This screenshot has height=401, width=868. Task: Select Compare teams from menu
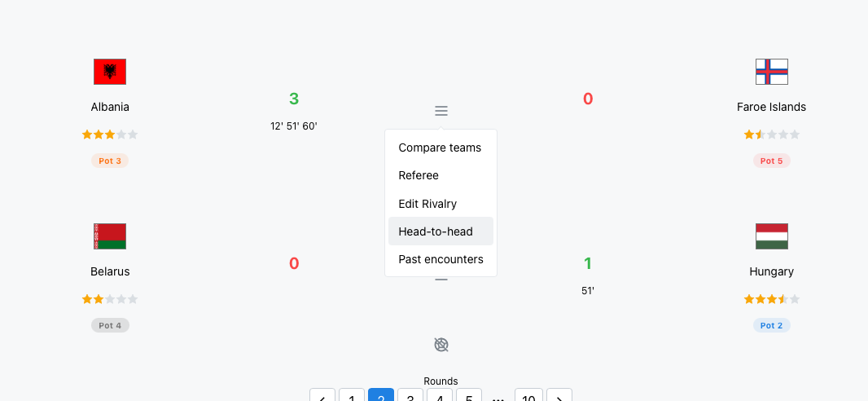[441, 148]
